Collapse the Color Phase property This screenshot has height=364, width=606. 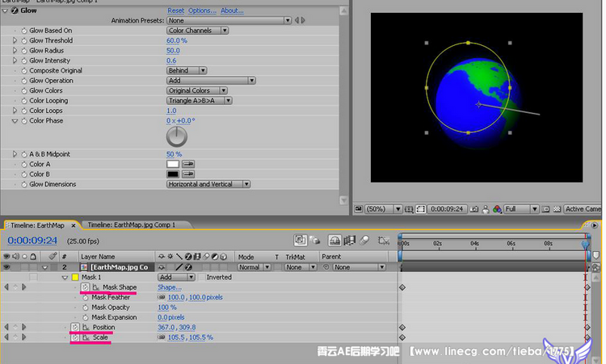pos(15,121)
